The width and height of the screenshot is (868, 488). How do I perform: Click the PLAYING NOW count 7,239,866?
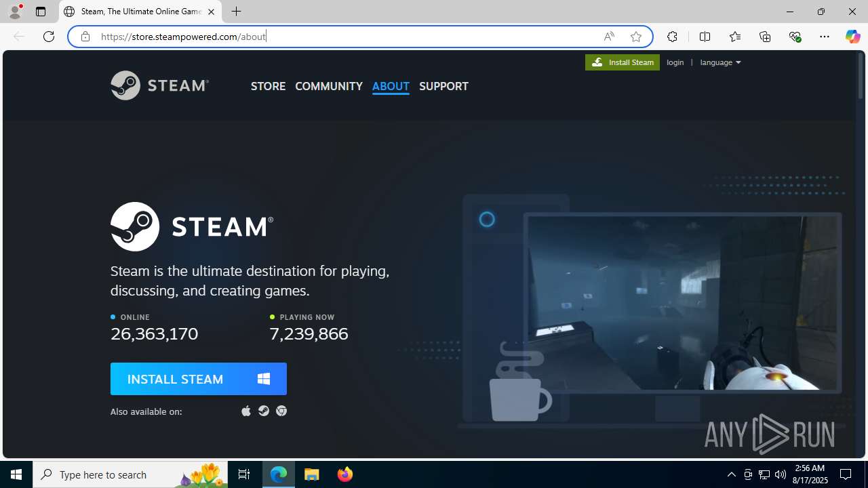309,333
